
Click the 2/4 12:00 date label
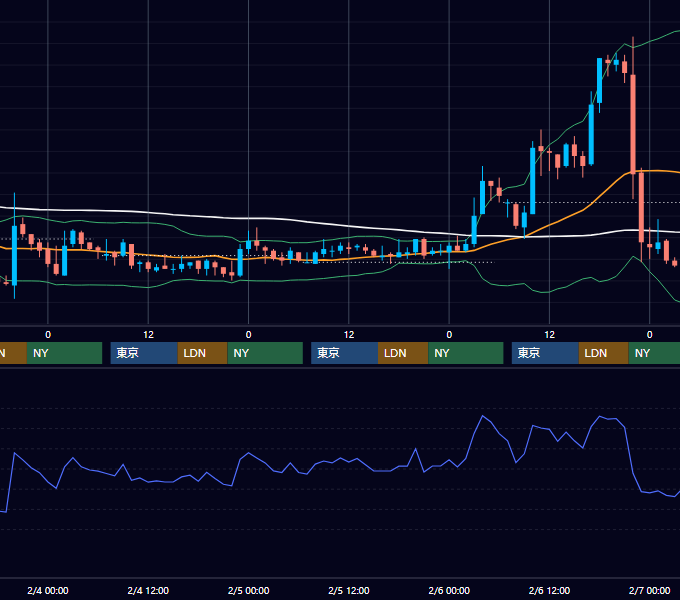click(x=148, y=590)
